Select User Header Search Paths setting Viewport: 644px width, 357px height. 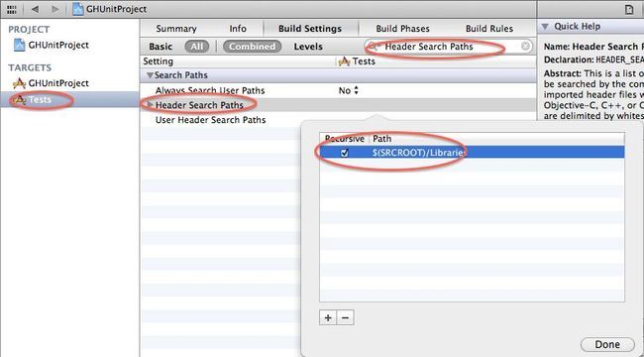(x=210, y=120)
